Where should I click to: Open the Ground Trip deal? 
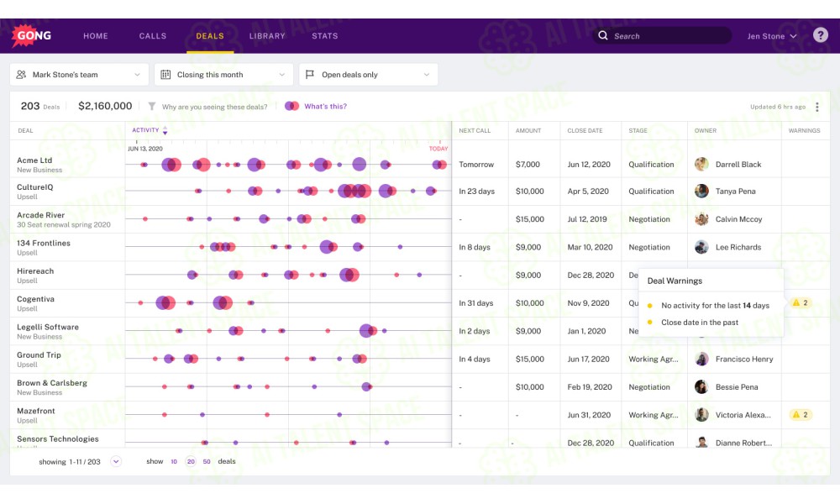pyautogui.click(x=39, y=354)
